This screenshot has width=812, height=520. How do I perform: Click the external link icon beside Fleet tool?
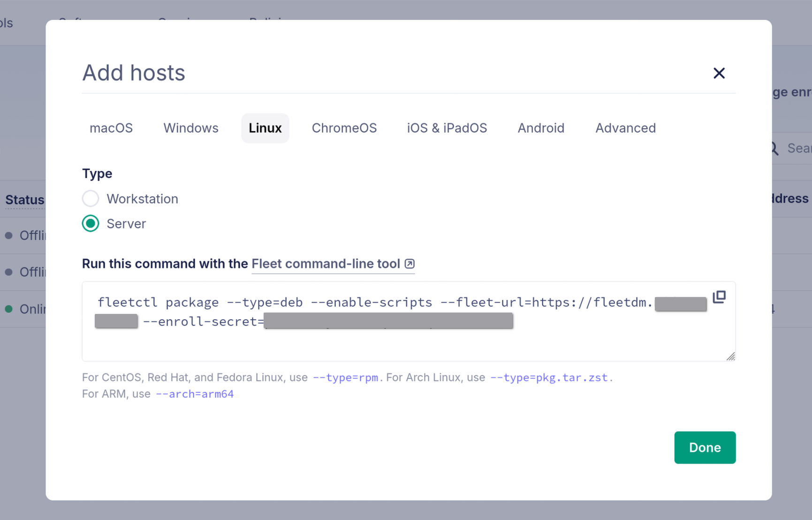tap(410, 264)
